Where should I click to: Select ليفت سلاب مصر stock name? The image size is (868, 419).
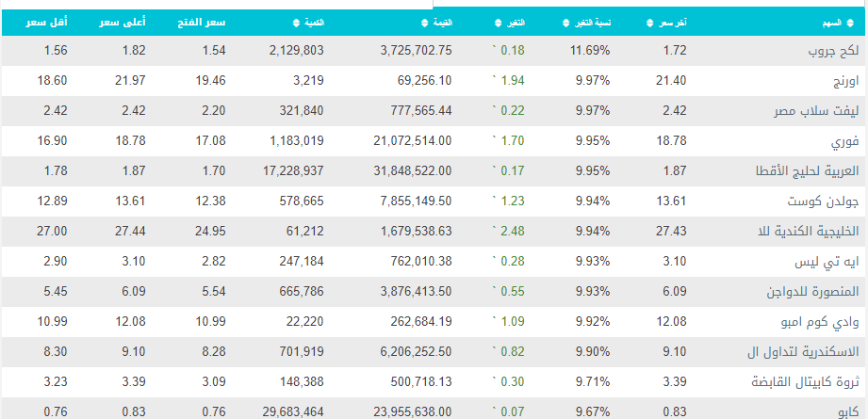tap(816, 110)
